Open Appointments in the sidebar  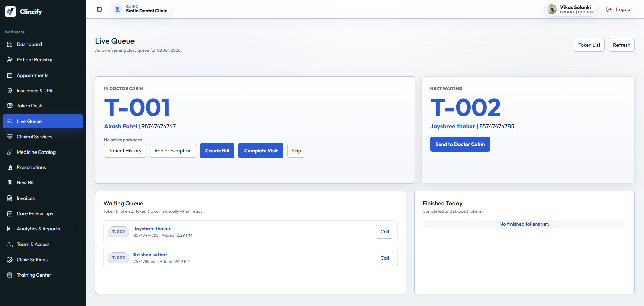(43, 75)
